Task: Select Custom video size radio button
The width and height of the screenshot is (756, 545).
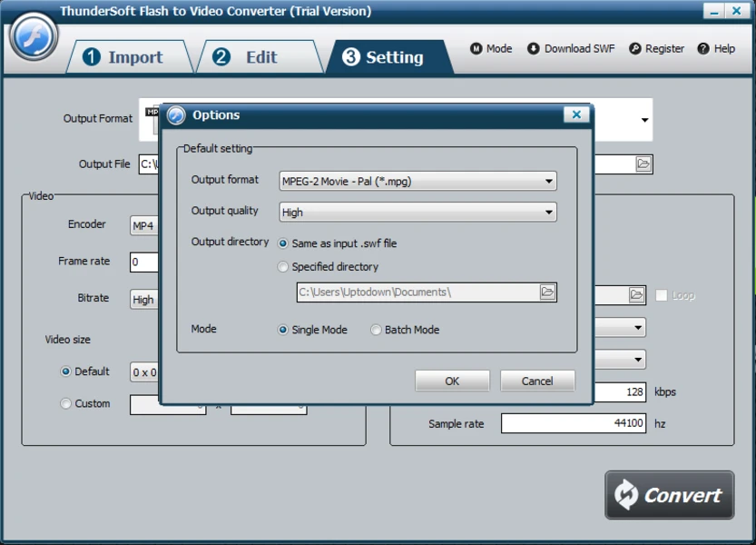Action: [x=65, y=403]
